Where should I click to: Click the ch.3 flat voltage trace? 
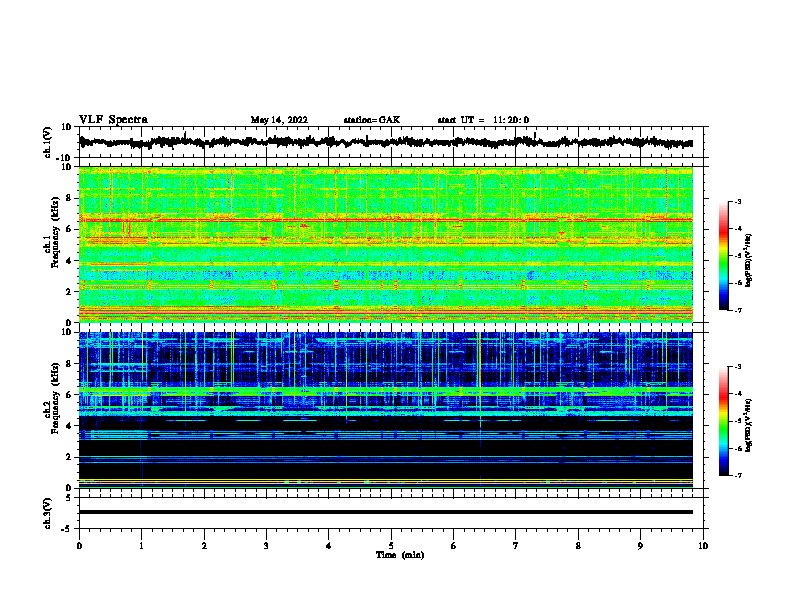385,512
